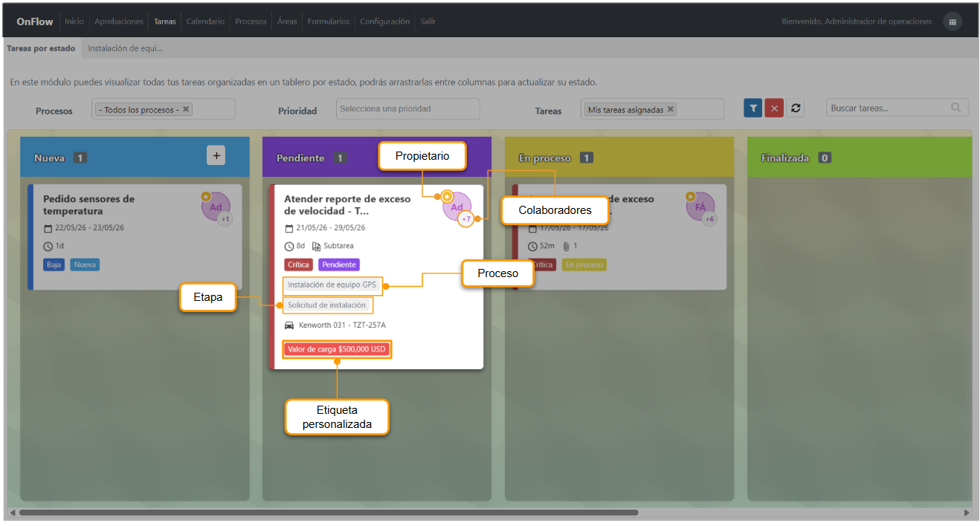This screenshot has height=526, width=980.
Task: Click the paperclip attachment icon on En proceso card
Action: [x=566, y=246]
